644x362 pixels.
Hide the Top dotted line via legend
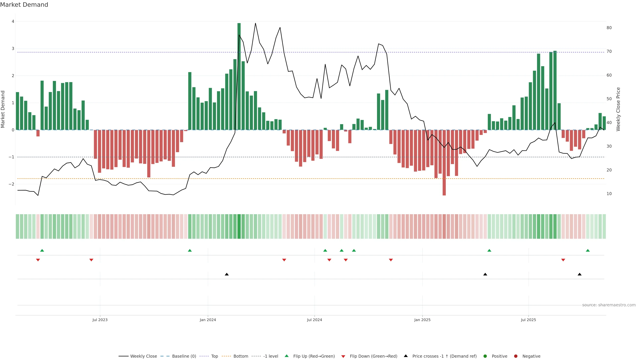[214, 356]
